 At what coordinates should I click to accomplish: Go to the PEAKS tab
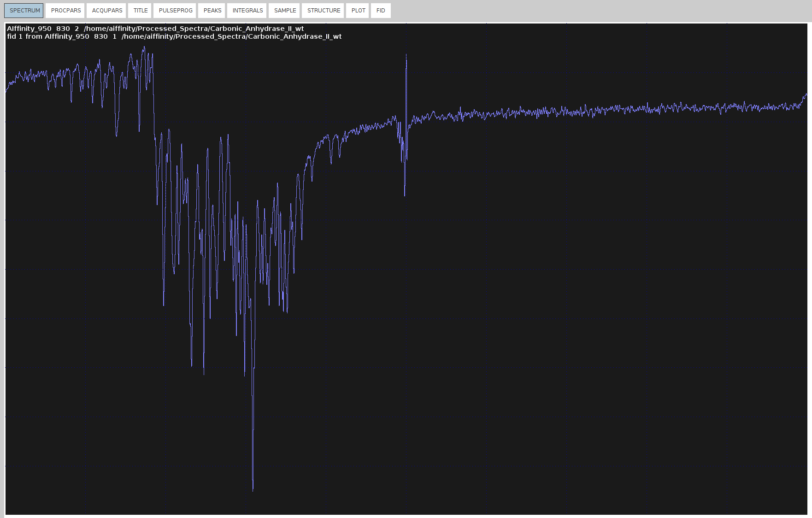click(x=212, y=11)
